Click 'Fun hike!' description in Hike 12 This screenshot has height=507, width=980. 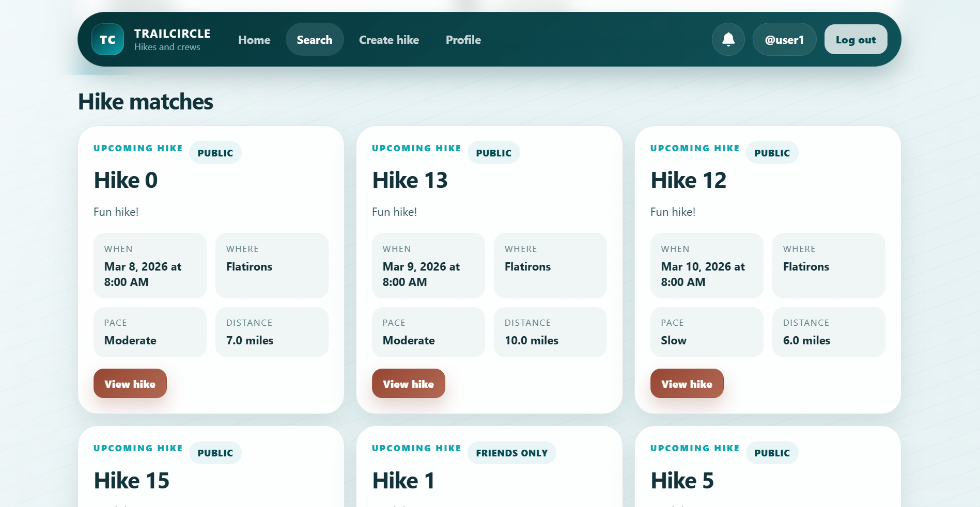(673, 212)
